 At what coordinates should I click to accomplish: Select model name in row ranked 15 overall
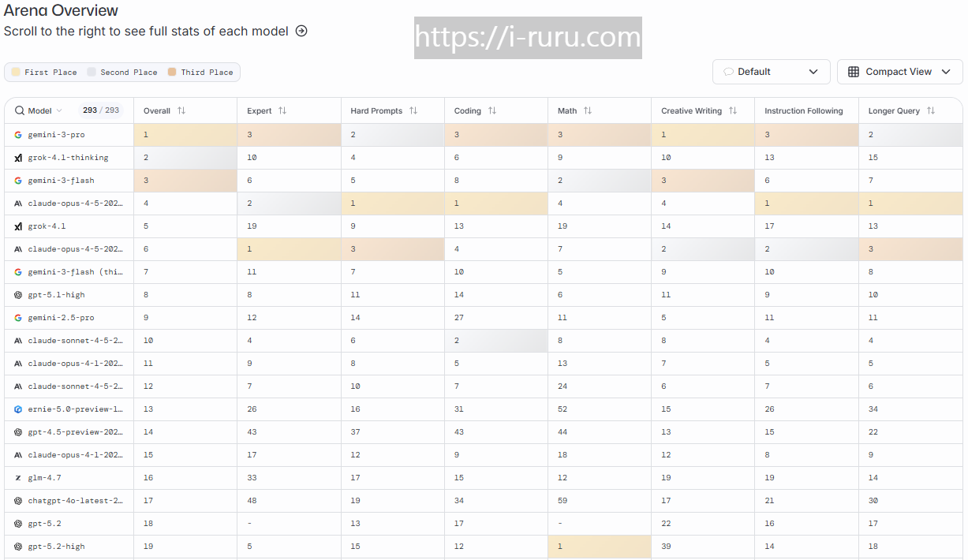(x=76, y=455)
